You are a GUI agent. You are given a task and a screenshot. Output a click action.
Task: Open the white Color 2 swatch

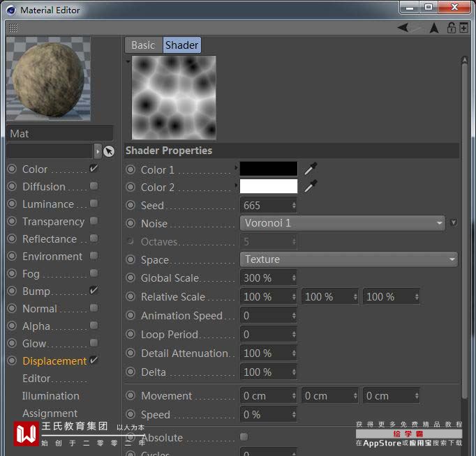(269, 186)
